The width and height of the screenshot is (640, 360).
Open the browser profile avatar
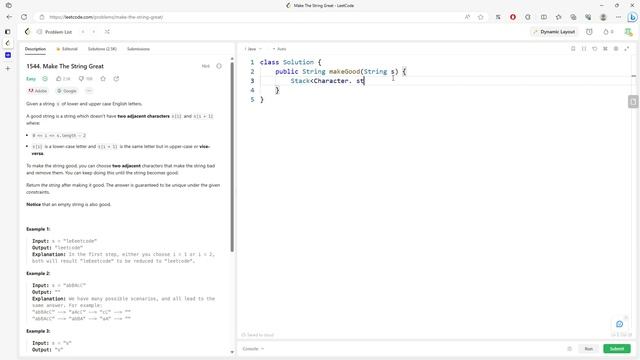pos(603,17)
